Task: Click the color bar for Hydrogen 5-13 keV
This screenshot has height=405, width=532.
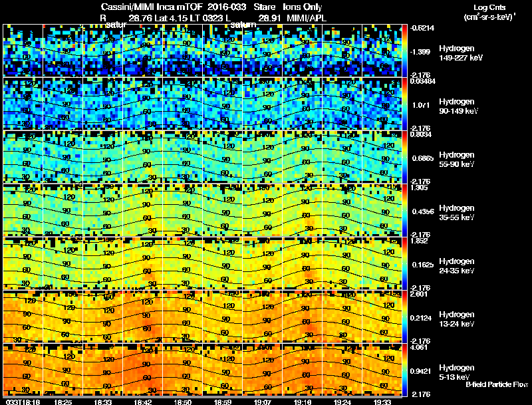Action: click(x=404, y=370)
